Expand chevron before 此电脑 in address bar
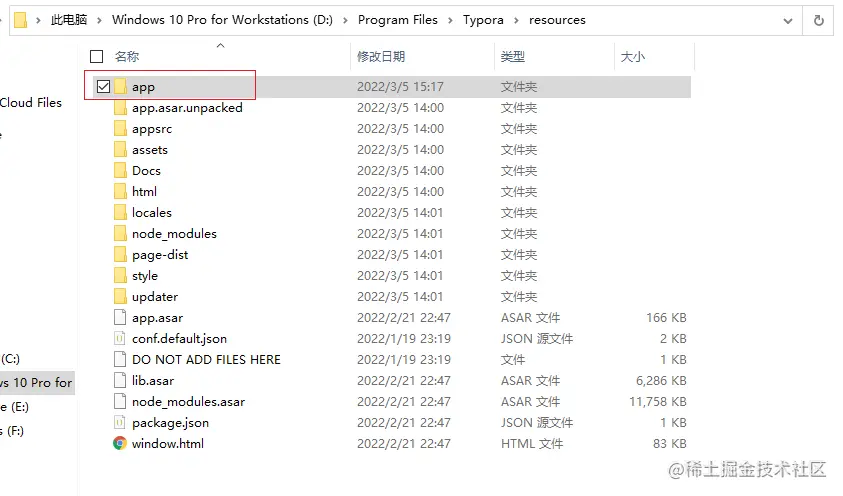 38,20
